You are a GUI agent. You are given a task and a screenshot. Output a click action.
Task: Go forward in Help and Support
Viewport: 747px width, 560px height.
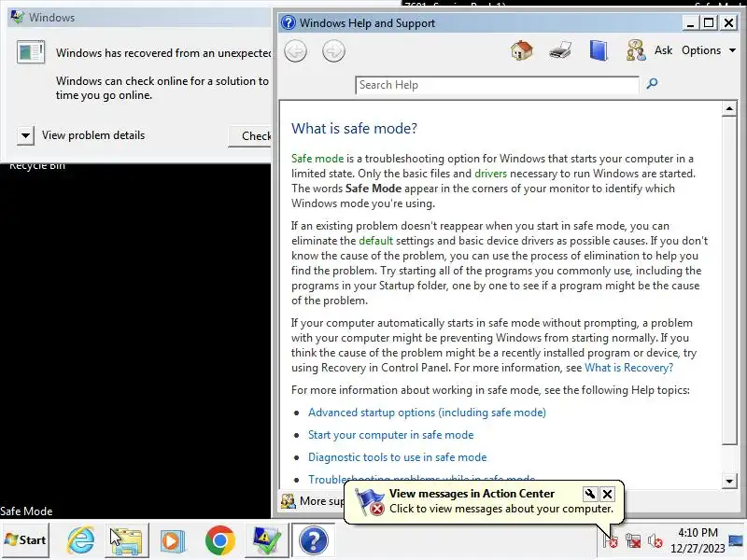(x=333, y=51)
